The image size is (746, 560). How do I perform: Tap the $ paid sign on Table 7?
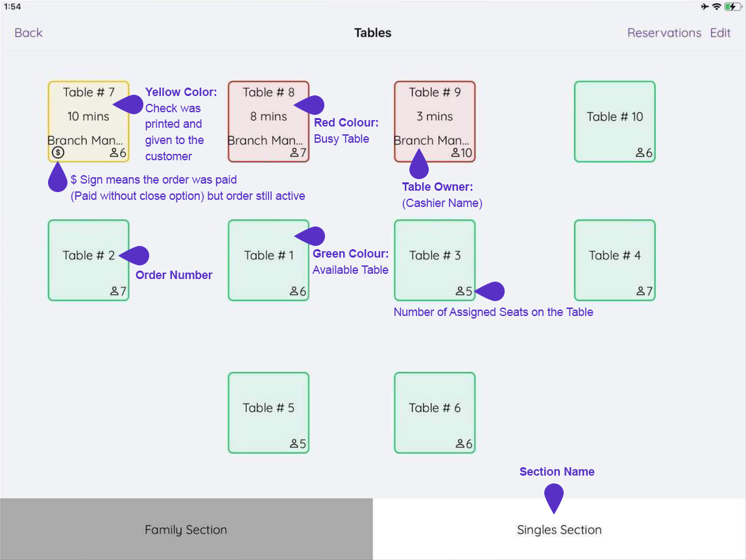58,152
